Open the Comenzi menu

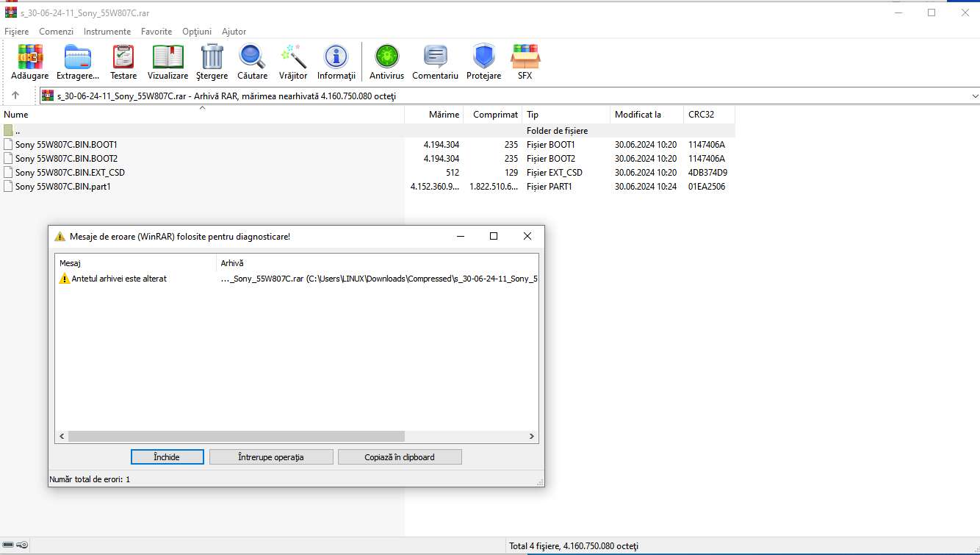(57, 32)
